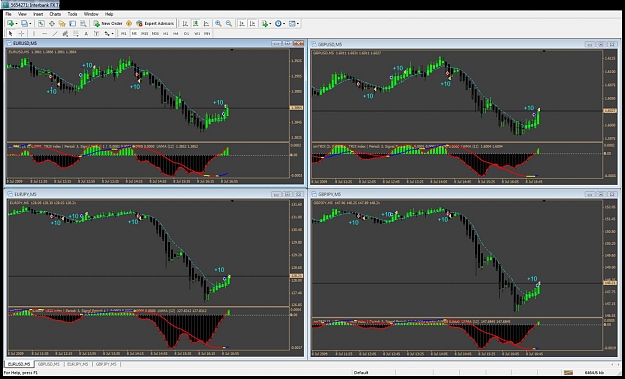Toggle the Expert Advisors button

[155, 24]
